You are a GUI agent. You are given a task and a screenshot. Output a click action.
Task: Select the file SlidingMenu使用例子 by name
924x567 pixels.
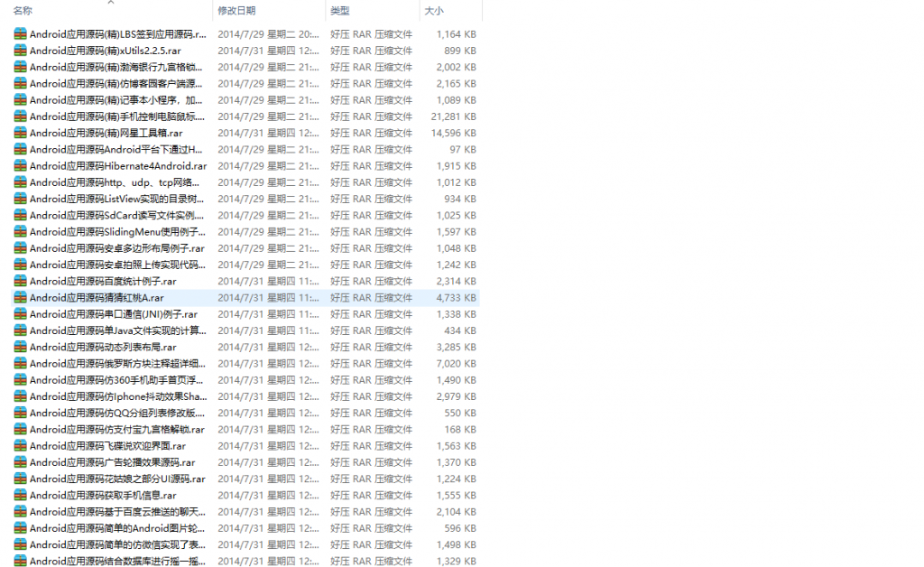coord(117,232)
